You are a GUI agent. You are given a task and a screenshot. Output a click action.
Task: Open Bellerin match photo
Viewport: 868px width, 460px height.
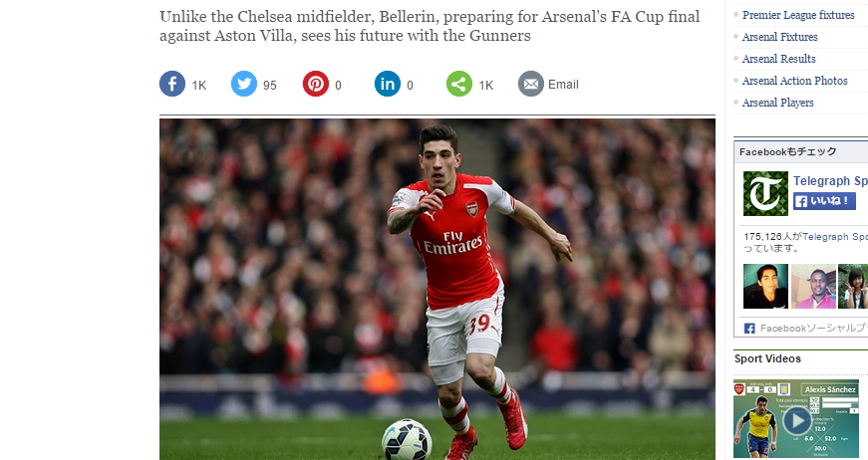437,289
